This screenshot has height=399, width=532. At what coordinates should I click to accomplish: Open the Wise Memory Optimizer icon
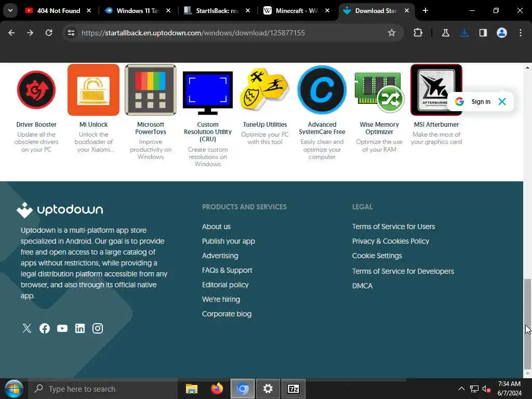tap(379, 92)
